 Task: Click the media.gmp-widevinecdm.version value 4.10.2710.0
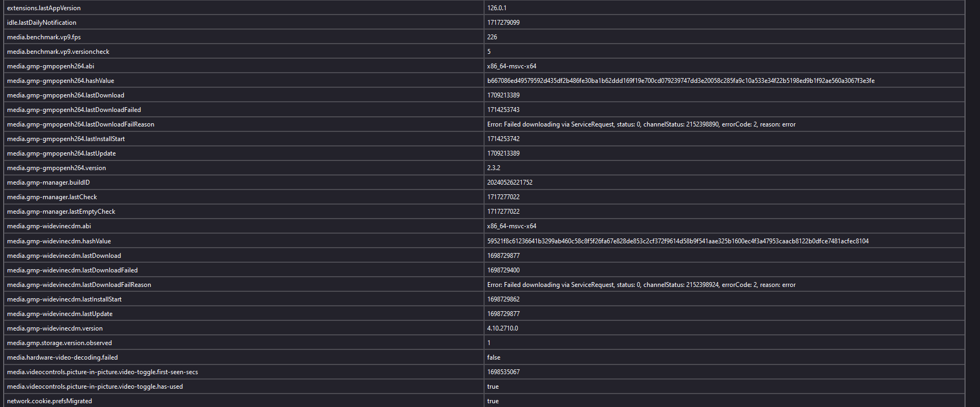tap(502, 328)
